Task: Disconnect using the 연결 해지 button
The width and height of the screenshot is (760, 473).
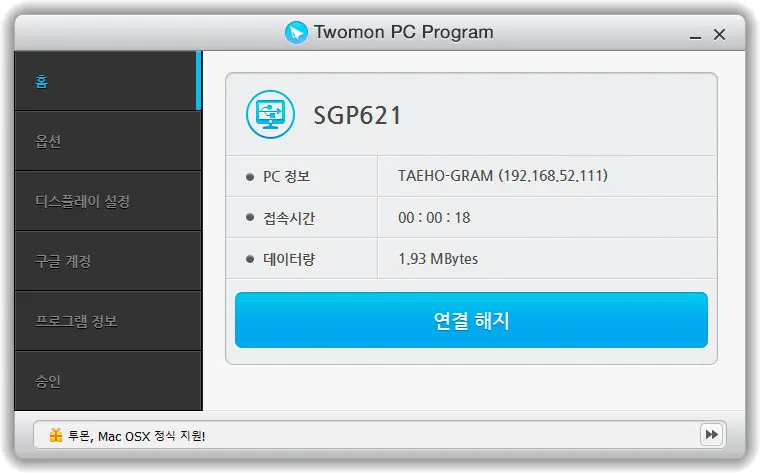Action: click(x=471, y=320)
